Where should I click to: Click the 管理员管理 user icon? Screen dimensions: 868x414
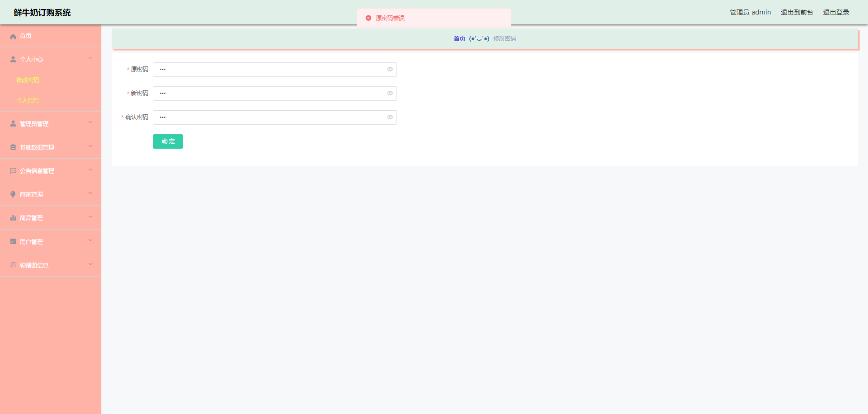tap(13, 123)
